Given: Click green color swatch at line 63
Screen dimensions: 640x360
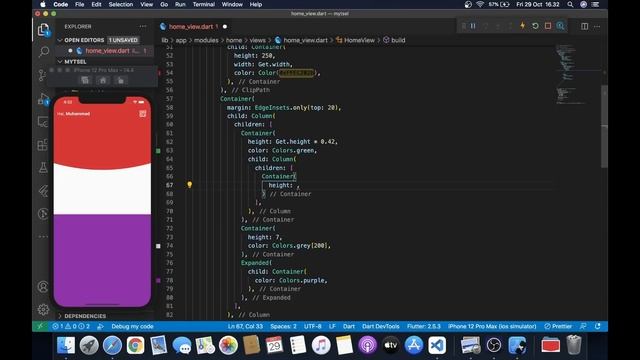Looking at the screenshot, I should 158,151.
